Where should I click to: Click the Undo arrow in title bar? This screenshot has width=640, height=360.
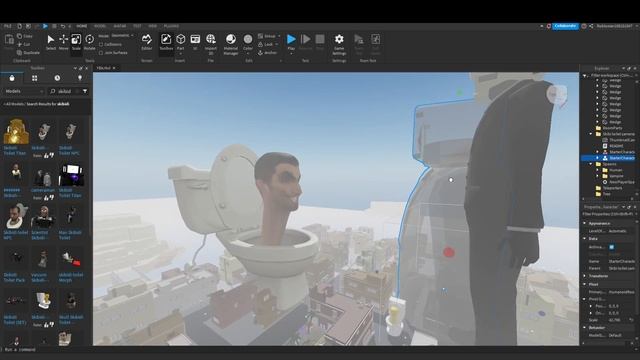63,26
